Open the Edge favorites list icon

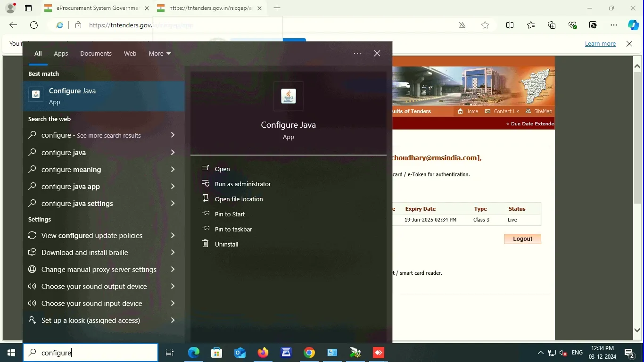pos(531,25)
